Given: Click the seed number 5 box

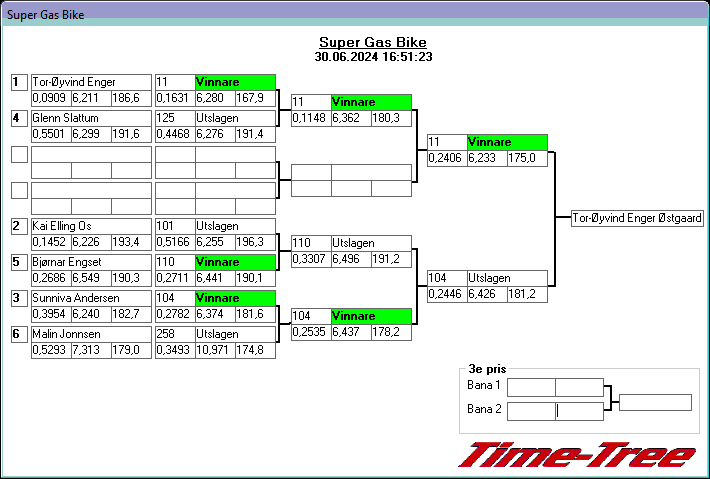Looking at the screenshot, I should pyautogui.click(x=19, y=262).
